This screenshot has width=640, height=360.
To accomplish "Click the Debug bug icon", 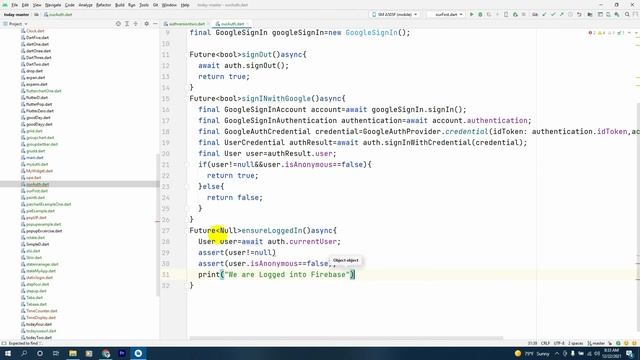I will pos(480,14).
